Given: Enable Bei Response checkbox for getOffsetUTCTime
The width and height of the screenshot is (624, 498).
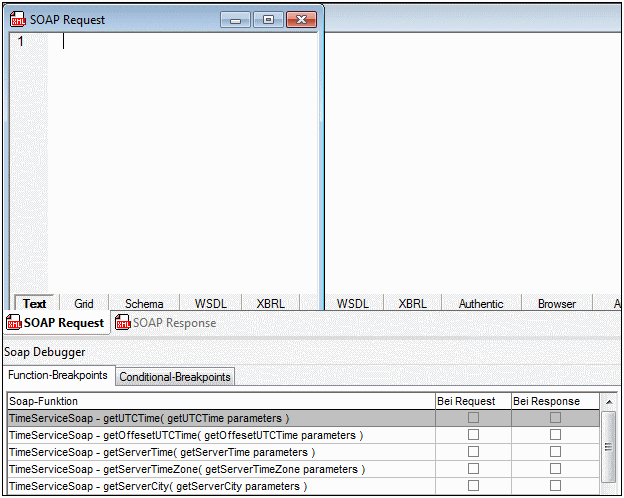Looking at the screenshot, I should pos(555,435).
